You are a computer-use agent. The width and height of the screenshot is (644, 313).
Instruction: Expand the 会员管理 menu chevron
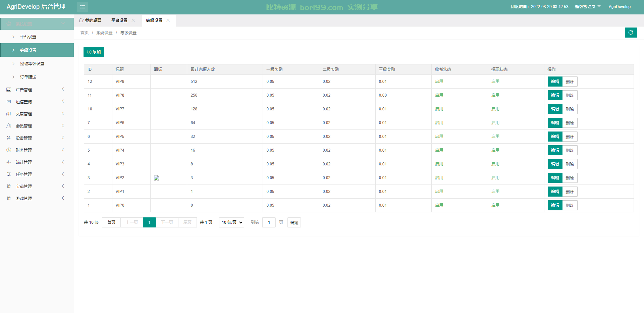coord(63,125)
